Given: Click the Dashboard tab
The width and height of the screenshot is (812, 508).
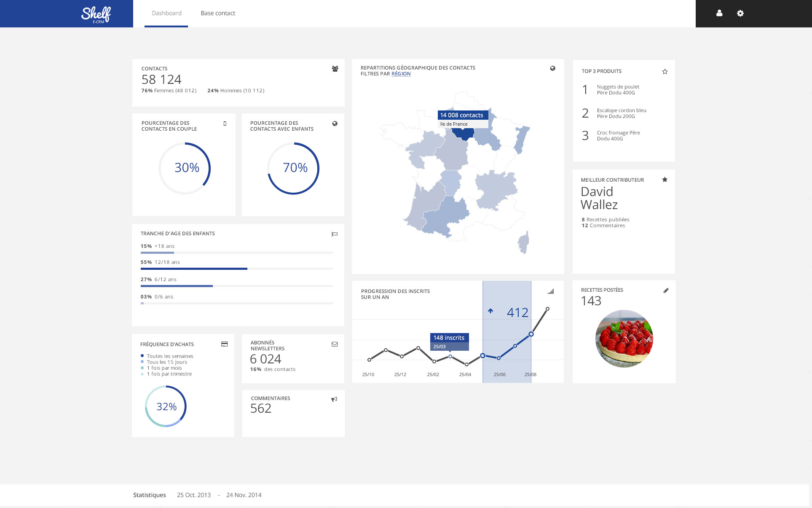Looking at the screenshot, I should 166,13.
